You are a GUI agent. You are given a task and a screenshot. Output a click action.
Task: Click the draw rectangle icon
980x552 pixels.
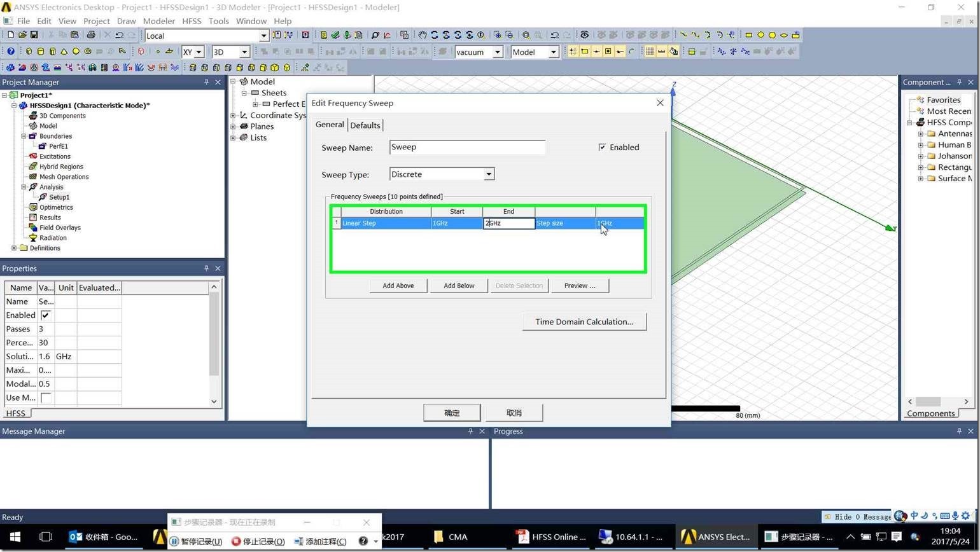point(749,35)
